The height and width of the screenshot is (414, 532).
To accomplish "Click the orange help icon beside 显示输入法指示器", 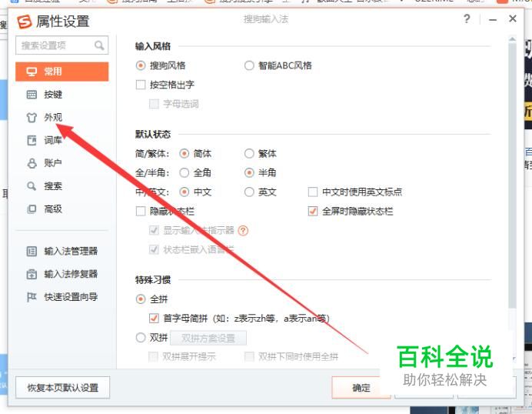I will point(243,231).
